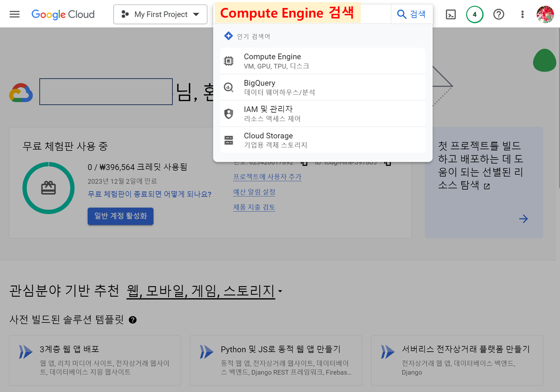Open the My First Project selector
Viewport: 560px width, 392px height.
pos(160,14)
